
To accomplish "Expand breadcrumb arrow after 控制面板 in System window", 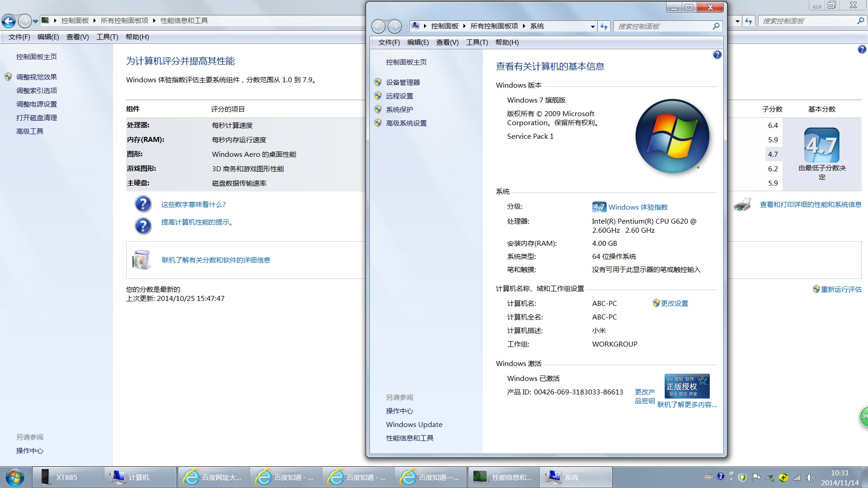I will pyautogui.click(x=464, y=26).
